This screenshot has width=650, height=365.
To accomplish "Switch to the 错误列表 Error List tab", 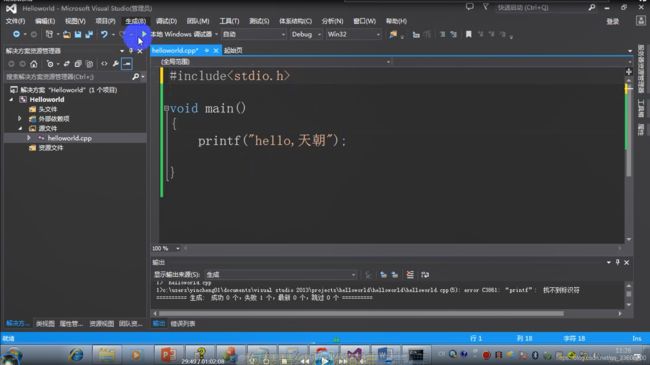I will coord(183,324).
